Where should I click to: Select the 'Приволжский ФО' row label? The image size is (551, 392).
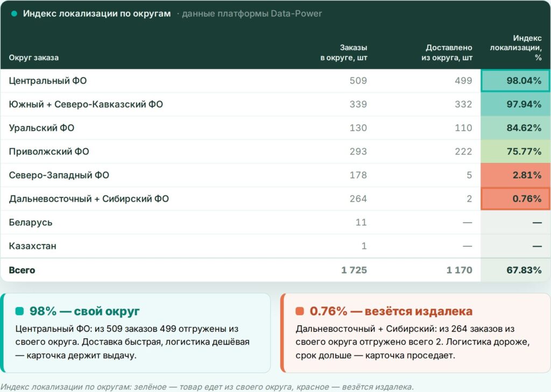(x=49, y=152)
